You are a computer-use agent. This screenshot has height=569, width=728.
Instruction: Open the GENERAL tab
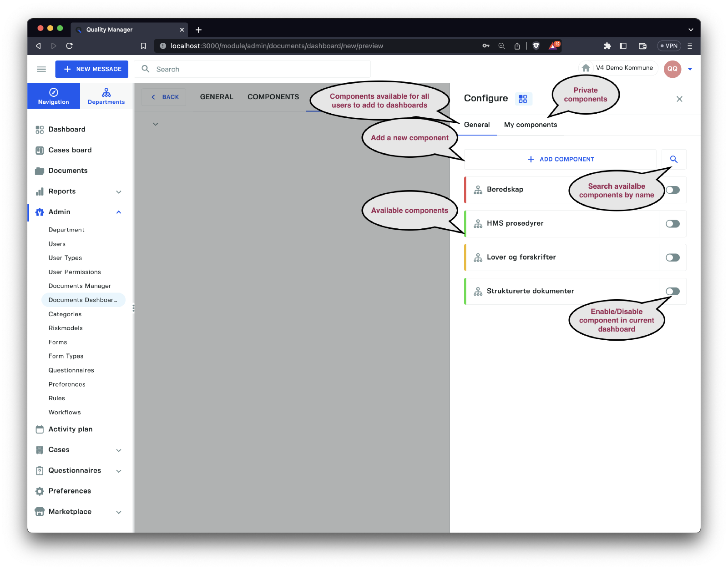pyautogui.click(x=216, y=97)
